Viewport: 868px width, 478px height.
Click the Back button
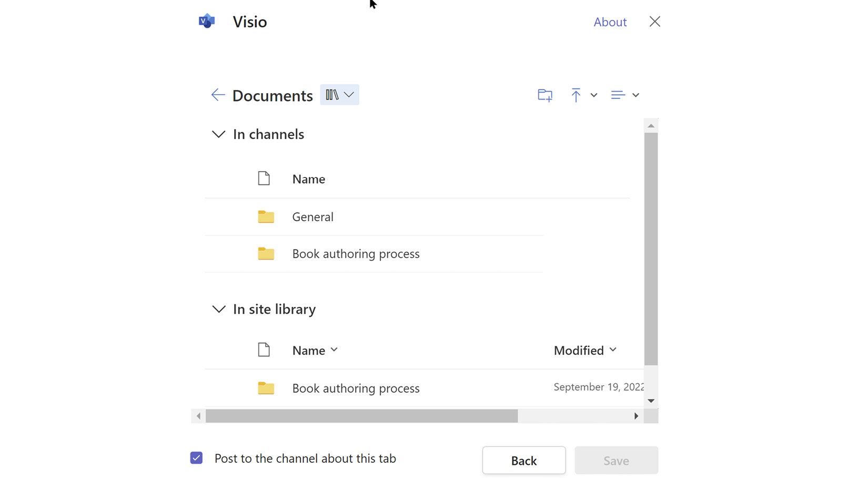pos(524,461)
